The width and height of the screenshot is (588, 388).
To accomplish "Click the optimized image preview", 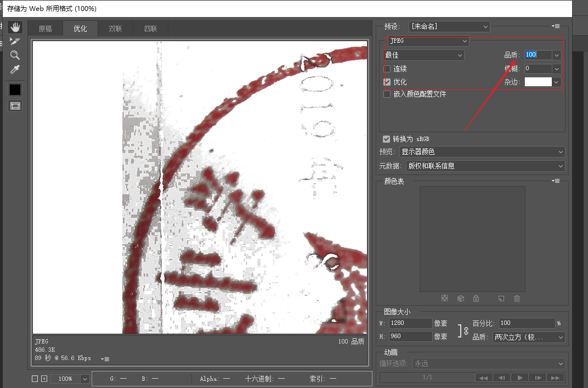I will tap(200, 187).
